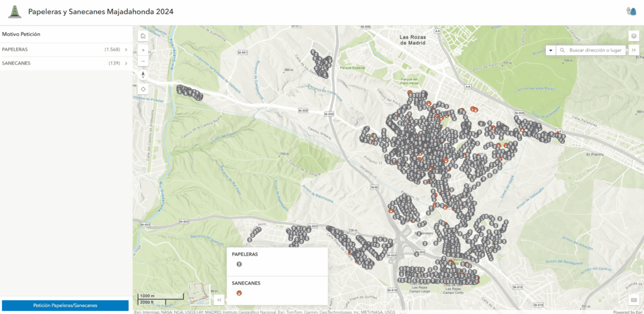
Task: Open the search source dropdown arrow
Action: [x=551, y=50]
